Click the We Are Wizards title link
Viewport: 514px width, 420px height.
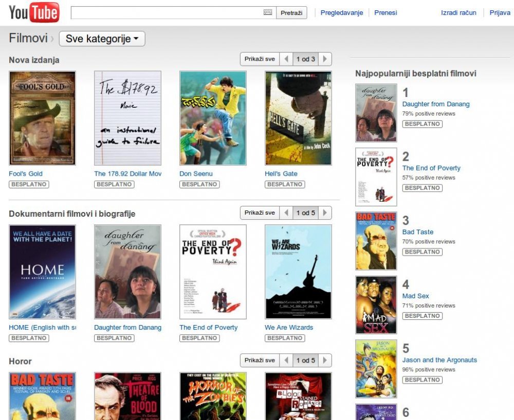(x=289, y=328)
